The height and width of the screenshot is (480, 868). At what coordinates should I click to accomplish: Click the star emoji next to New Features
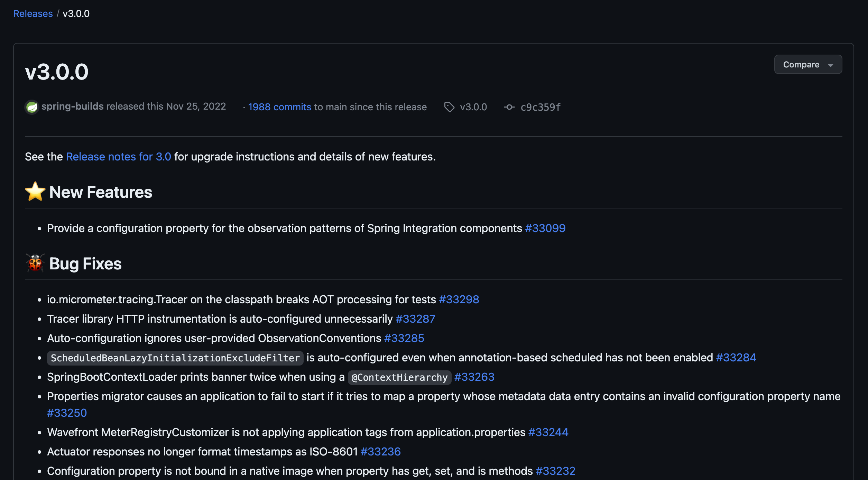(35, 192)
